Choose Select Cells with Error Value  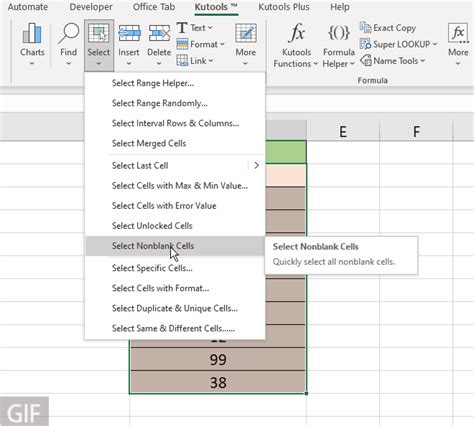coord(175,205)
